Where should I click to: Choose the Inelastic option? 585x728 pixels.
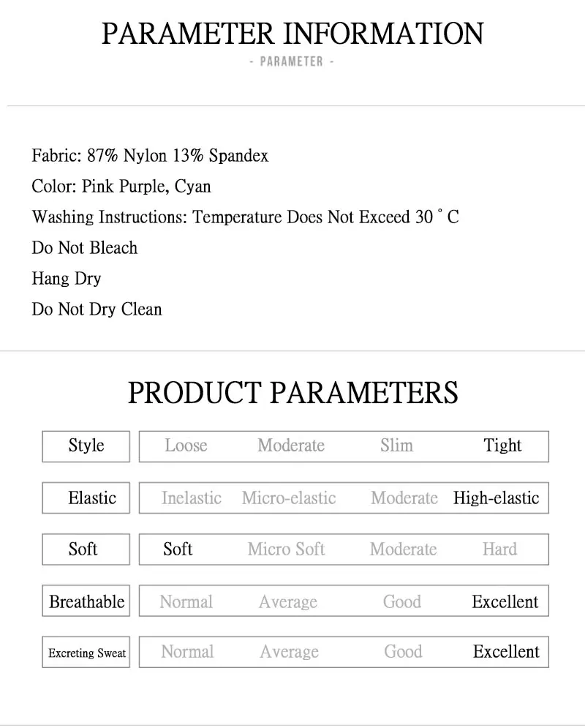tap(191, 498)
